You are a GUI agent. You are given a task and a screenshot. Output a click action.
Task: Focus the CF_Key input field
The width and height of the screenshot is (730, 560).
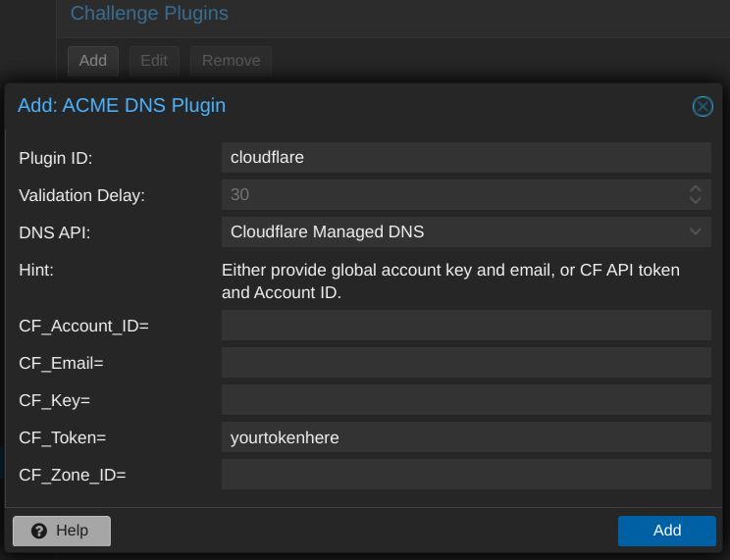[x=465, y=400]
